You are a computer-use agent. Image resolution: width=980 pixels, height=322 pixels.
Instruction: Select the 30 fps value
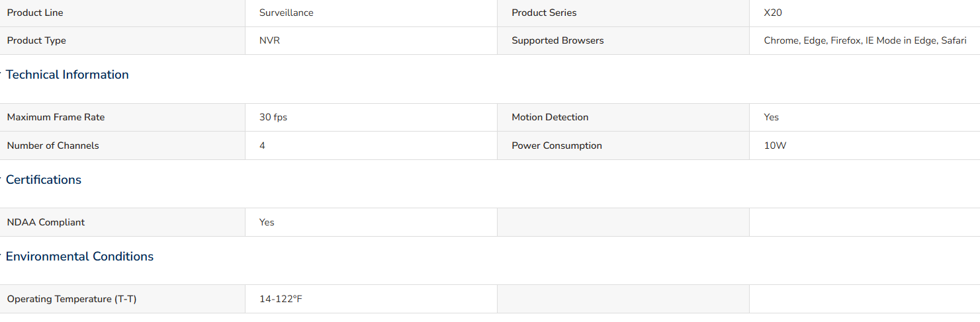point(273,117)
